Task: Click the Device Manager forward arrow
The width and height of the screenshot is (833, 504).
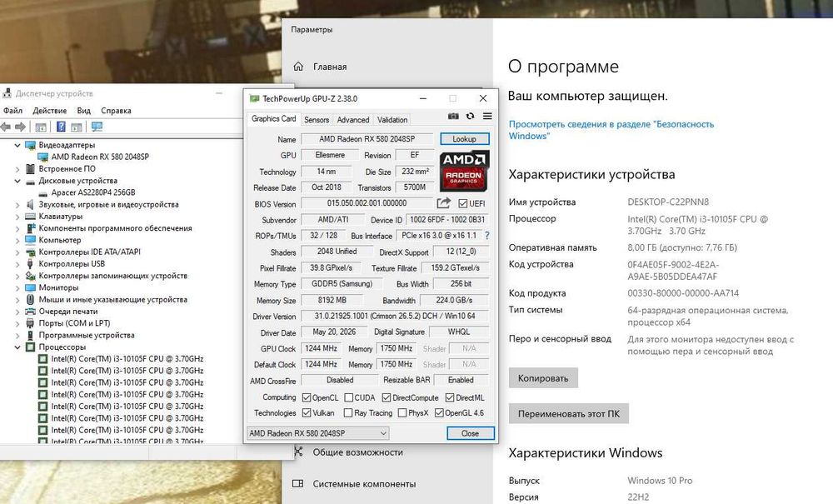Action: tap(20, 127)
